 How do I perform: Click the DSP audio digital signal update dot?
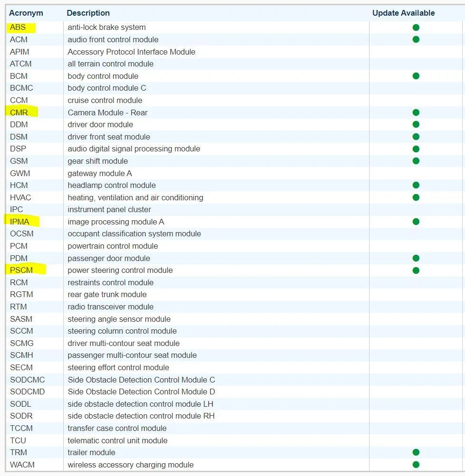point(416,149)
